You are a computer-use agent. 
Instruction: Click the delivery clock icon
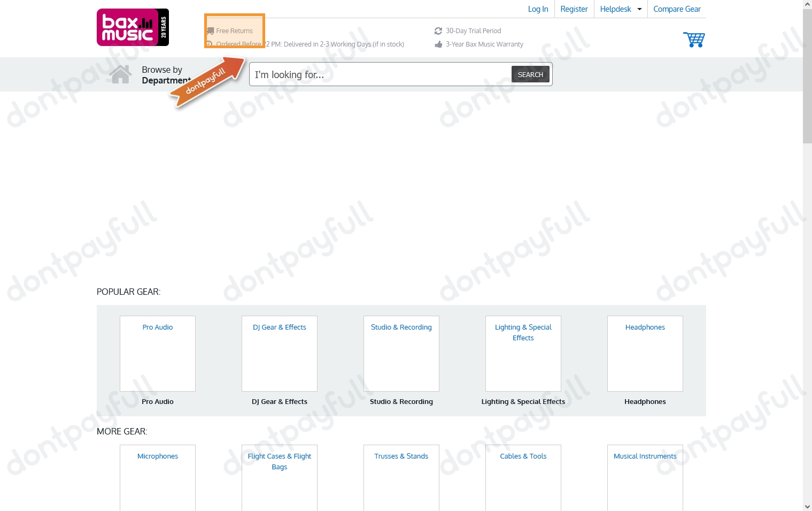point(209,44)
